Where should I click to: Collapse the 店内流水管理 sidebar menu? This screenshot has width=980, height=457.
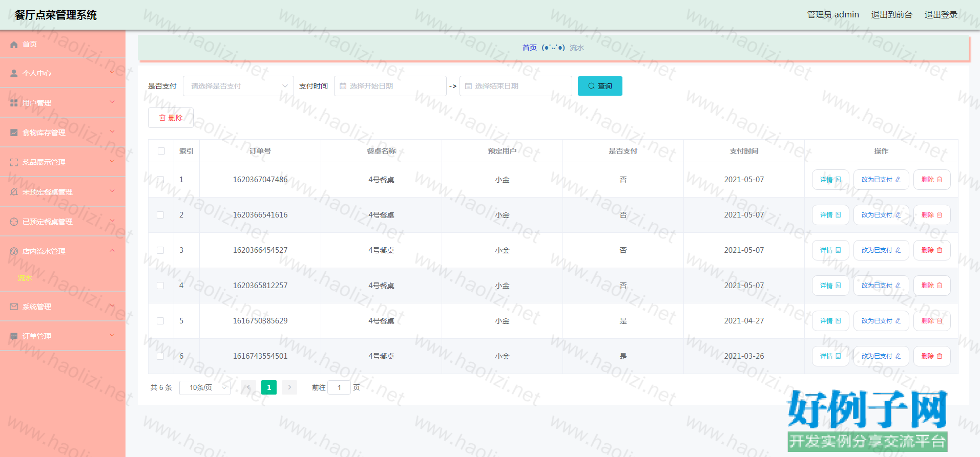(x=62, y=251)
